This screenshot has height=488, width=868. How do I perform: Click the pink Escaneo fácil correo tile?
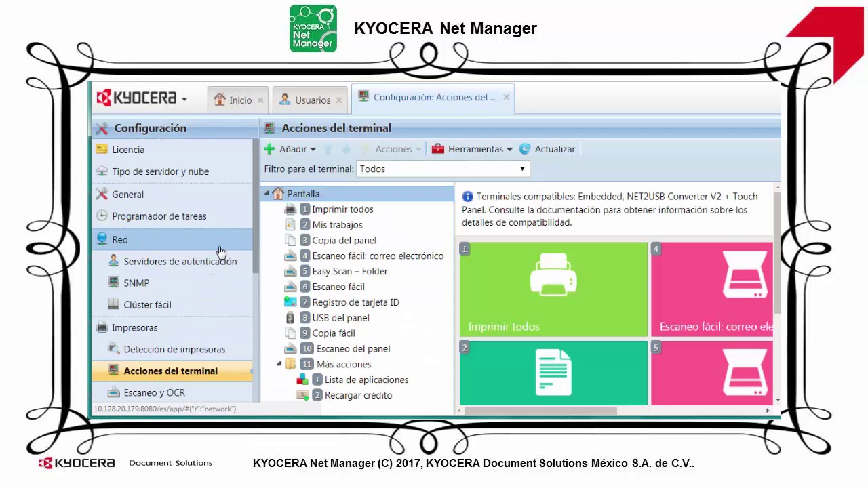tap(712, 289)
